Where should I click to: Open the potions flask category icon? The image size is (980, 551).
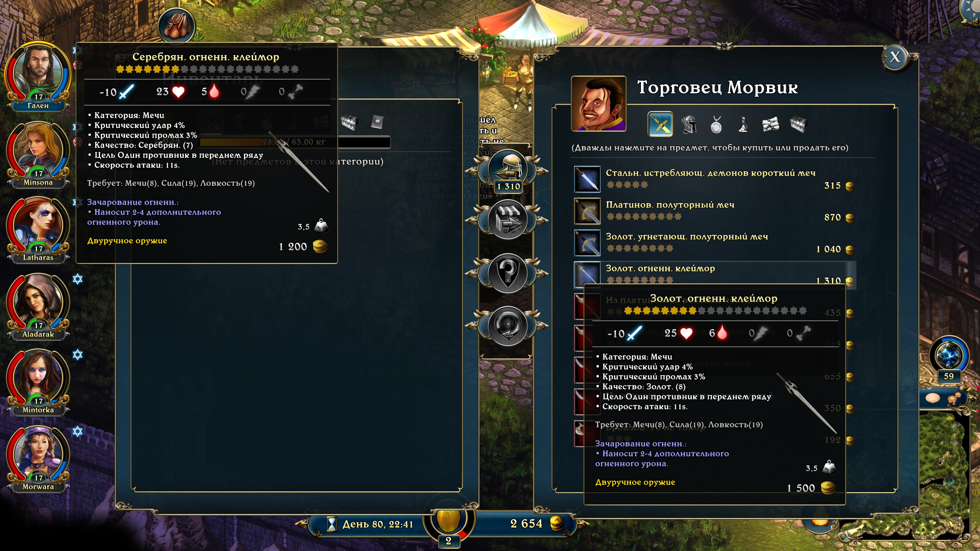click(x=743, y=124)
